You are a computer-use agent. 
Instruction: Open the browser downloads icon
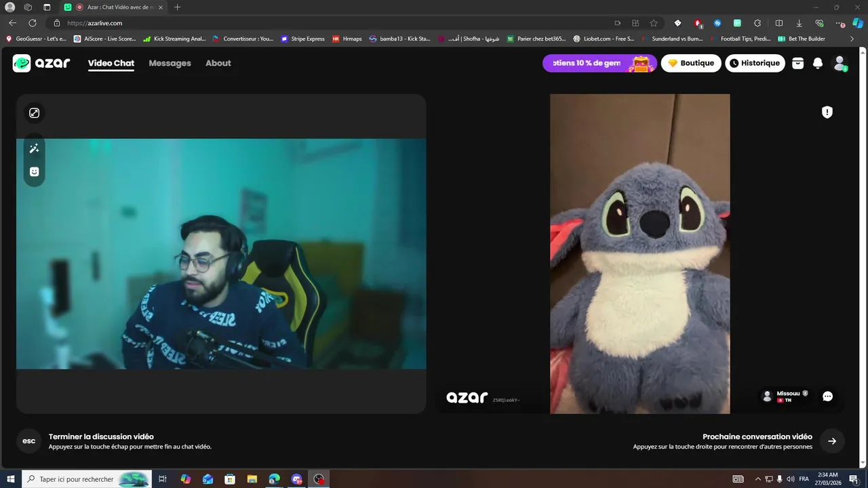coord(799,23)
